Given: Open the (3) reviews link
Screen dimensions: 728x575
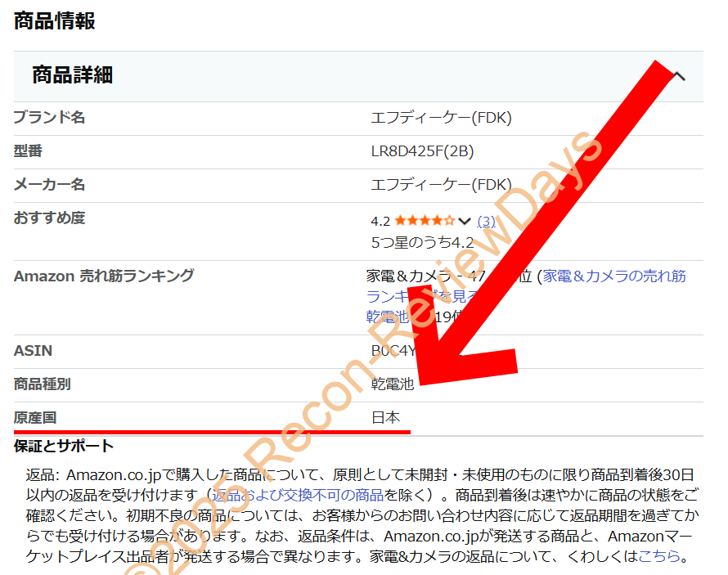Looking at the screenshot, I should 485,221.
